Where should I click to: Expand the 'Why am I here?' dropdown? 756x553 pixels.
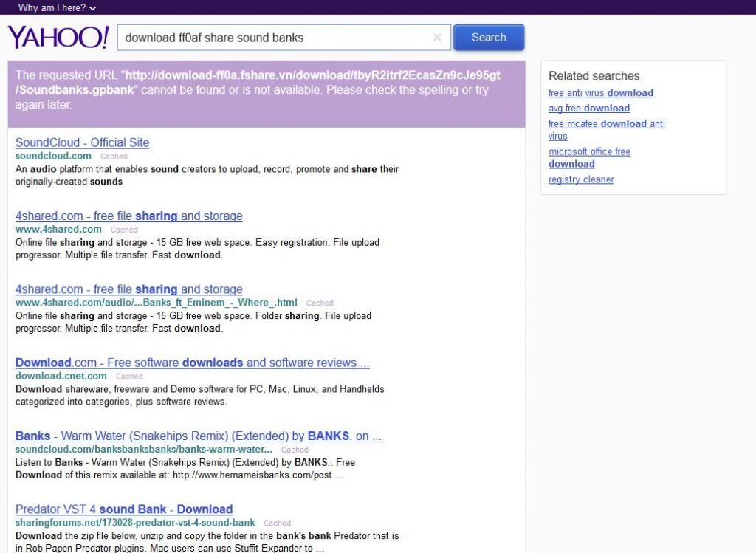(x=57, y=7)
